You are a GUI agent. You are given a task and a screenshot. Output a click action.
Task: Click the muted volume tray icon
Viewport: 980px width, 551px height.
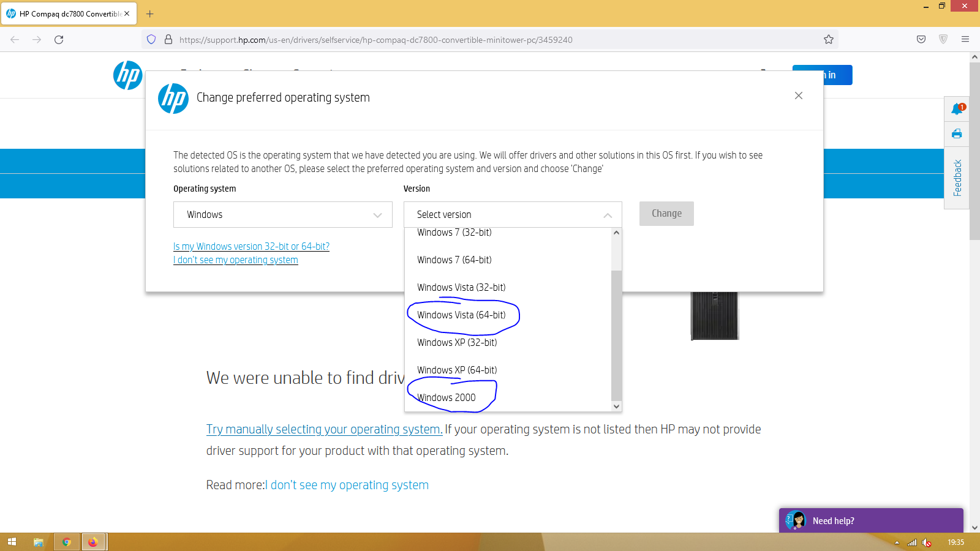[927, 542]
